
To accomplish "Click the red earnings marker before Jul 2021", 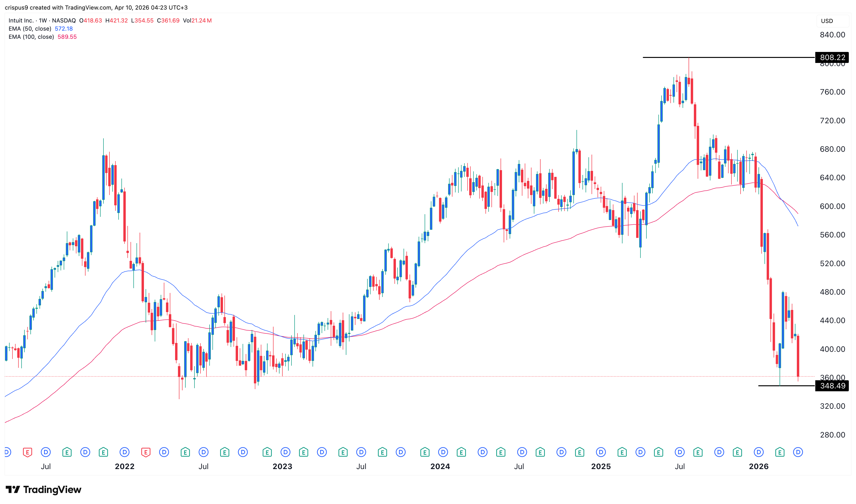I will [28, 452].
